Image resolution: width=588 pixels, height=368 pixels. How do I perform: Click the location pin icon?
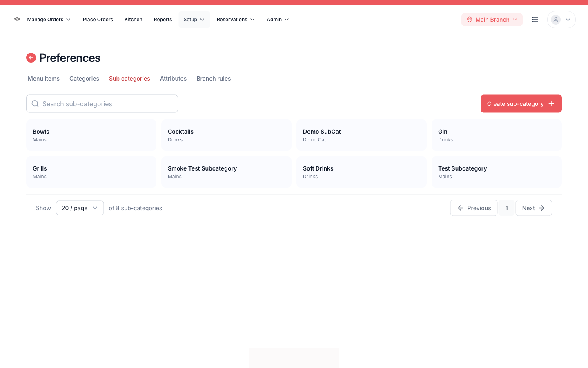tap(470, 20)
